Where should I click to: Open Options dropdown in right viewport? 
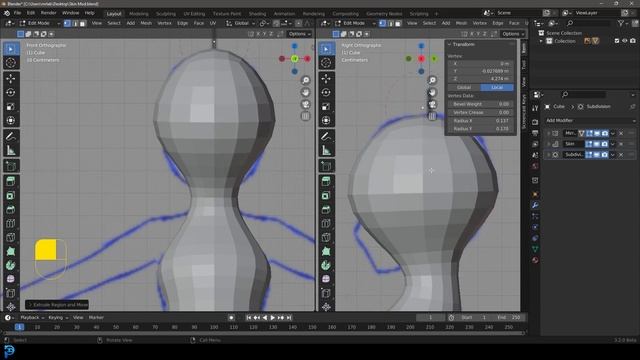(x=513, y=34)
